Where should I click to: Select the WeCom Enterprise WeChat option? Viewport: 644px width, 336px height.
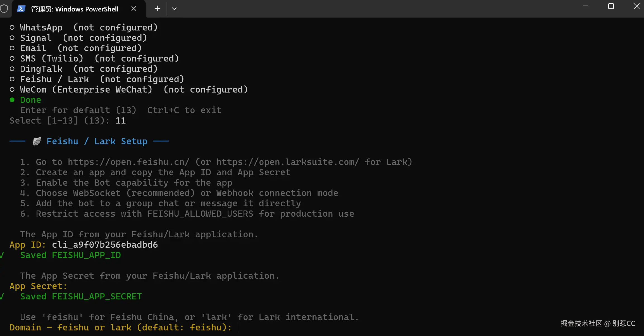coord(12,89)
